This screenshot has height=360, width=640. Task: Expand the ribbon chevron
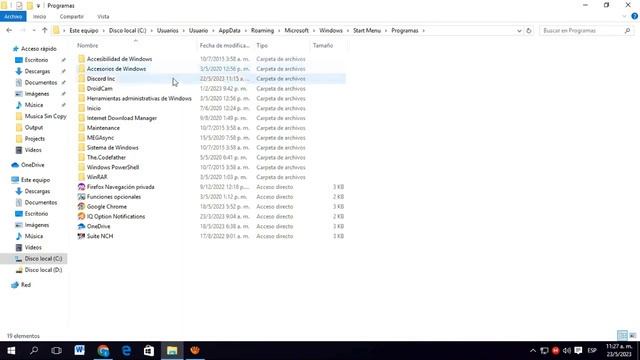click(624, 16)
